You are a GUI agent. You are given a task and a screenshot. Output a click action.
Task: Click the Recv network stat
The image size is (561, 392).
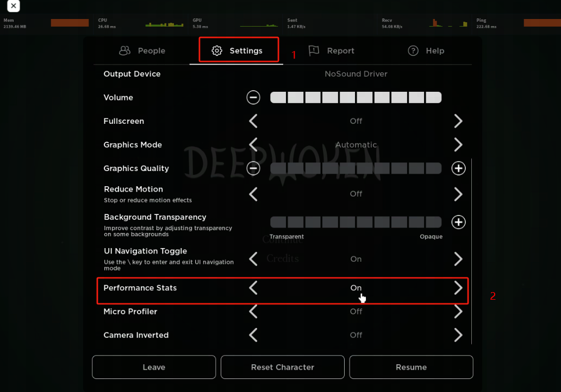pos(425,23)
